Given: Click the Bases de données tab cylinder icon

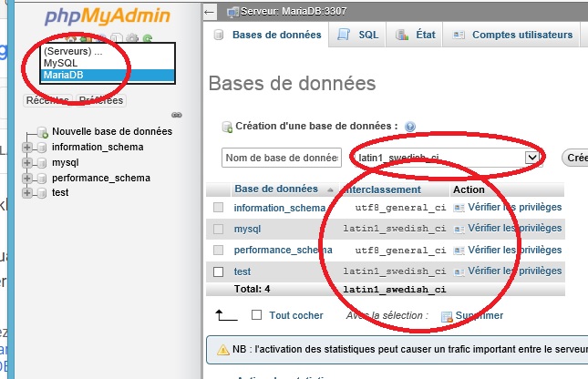Looking at the screenshot, I should pos(218,35).
